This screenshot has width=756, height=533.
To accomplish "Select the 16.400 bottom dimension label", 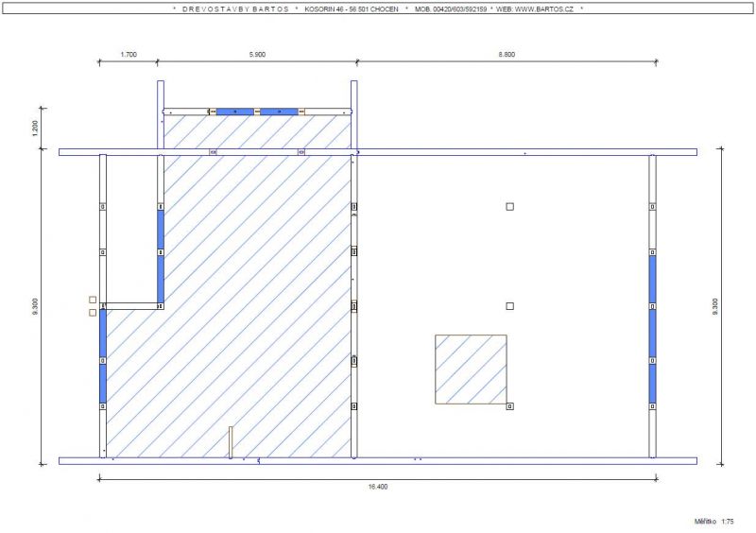I will [x=377, y=487].
